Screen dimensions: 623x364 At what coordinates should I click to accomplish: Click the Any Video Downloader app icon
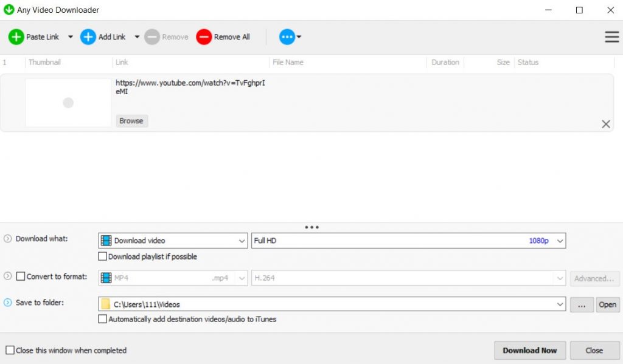9,10
